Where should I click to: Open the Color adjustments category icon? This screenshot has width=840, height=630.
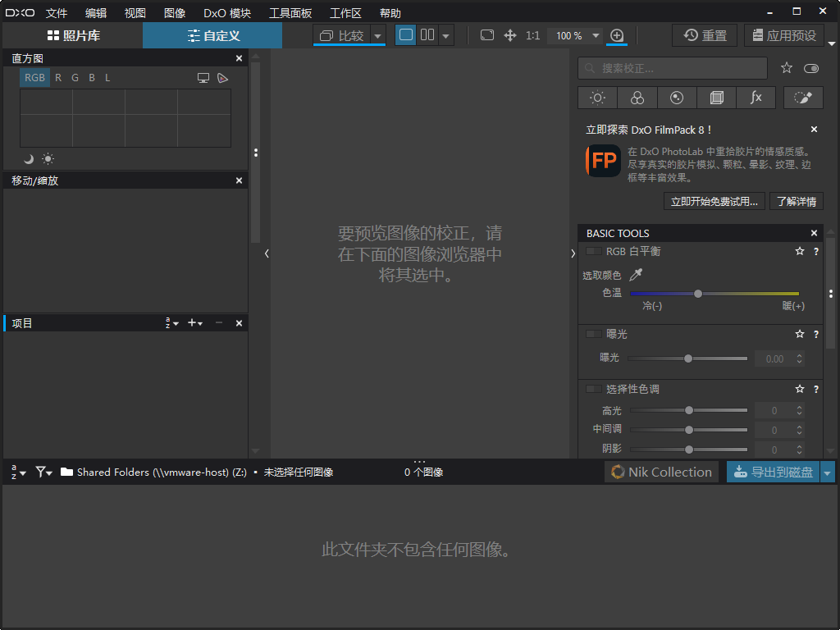[x=637, y=98]
